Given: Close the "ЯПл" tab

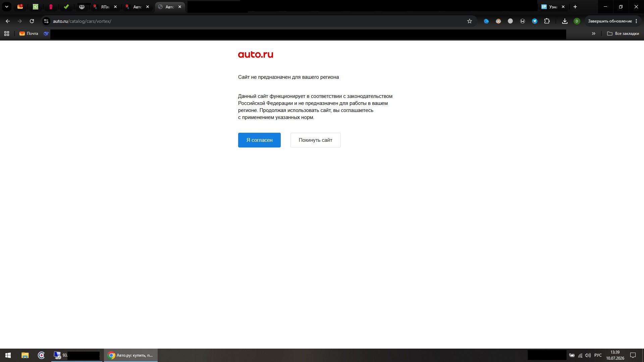Looking at the screenshot, I should click(x=115, y=7).
